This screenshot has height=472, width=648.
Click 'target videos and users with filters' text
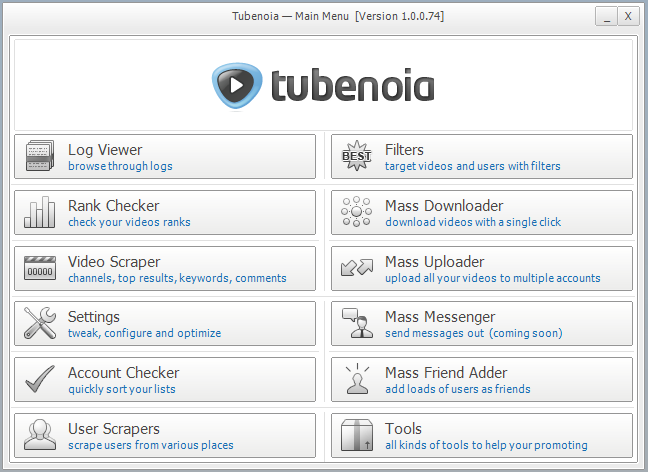tap(473, 166)
